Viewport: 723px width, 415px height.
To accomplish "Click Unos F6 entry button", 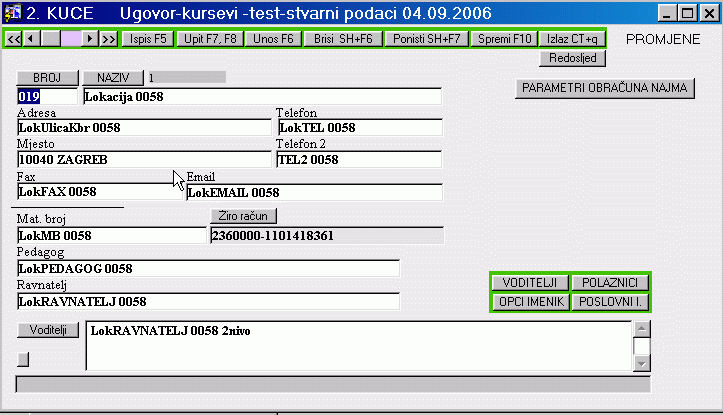I will coord(273,39).
